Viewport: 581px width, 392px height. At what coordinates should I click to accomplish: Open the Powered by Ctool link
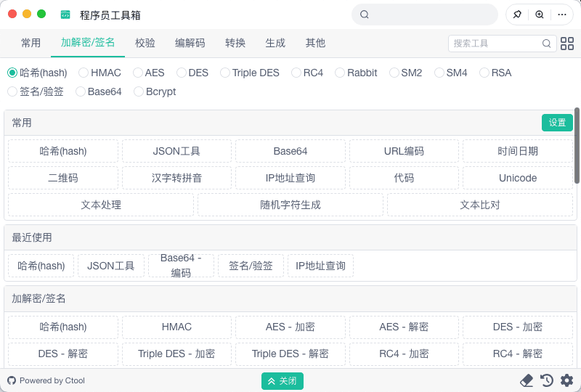[x=46, y=381]
